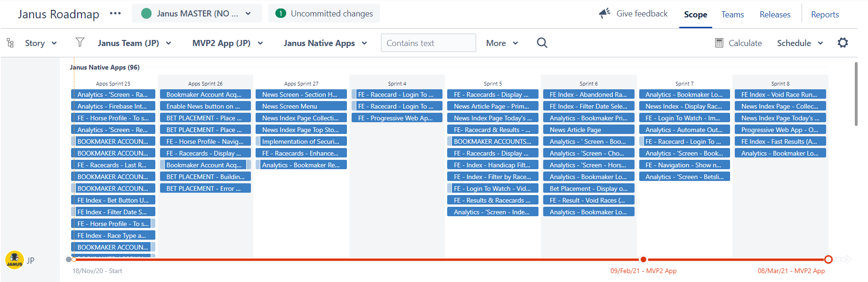The height and width of the screenshot is (282, 868).
Task: Click the Calculate calculator icon
Action: point(719,43)
